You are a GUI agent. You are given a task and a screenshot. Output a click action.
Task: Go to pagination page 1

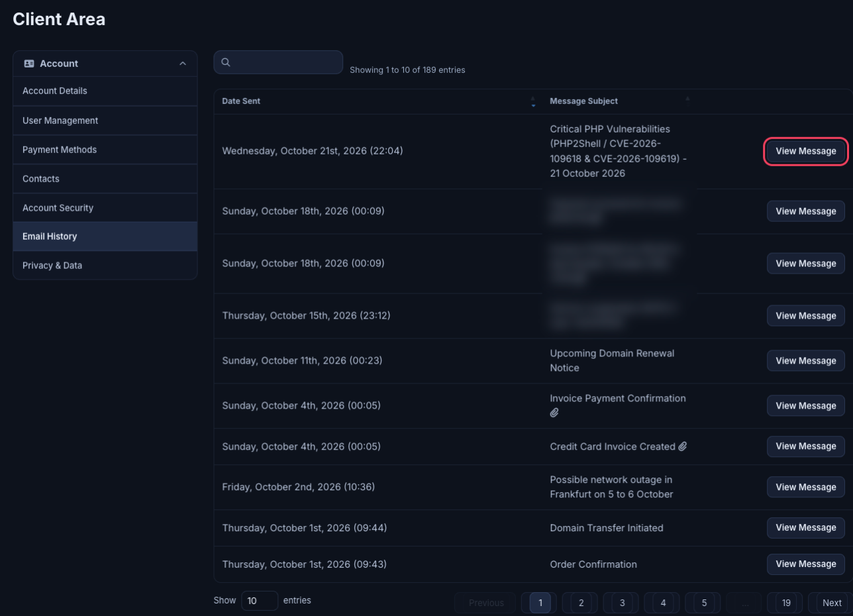[x=540, y=603]
